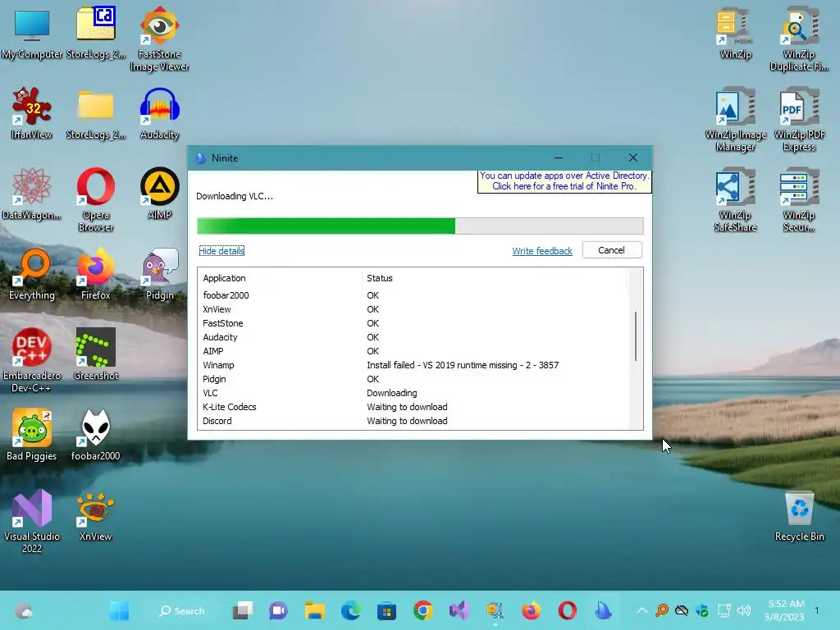Open the Windows Start menu

(x=119, y=610)
